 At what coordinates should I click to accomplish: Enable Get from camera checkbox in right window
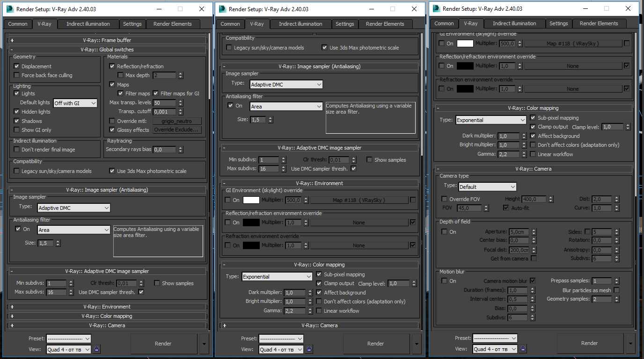coord(534,258)
